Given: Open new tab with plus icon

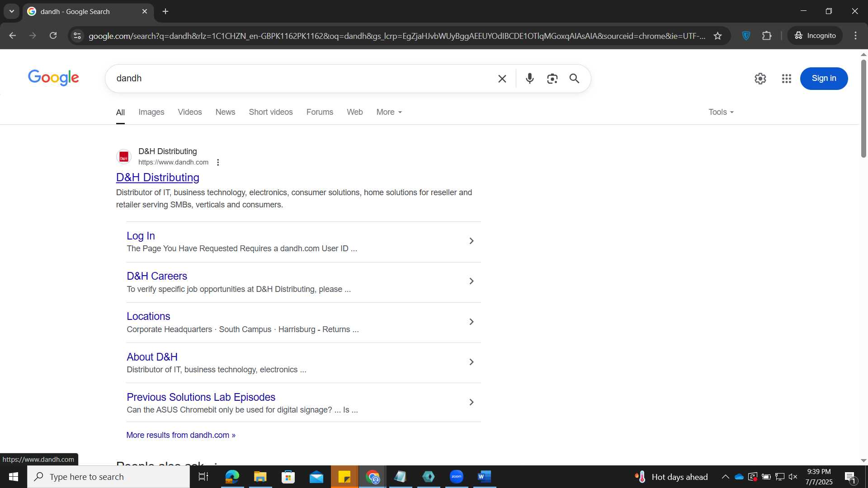Looking at the screenshot, I should (165, 11).
